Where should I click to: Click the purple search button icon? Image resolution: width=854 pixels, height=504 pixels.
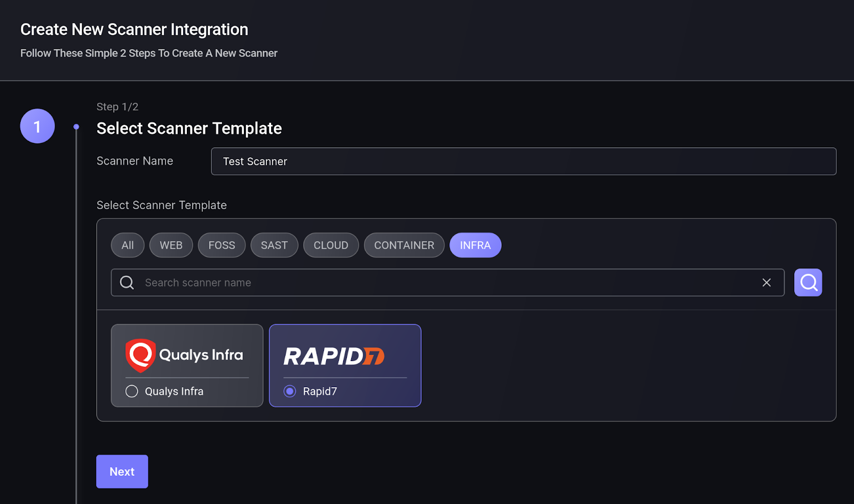pos(808,283)
